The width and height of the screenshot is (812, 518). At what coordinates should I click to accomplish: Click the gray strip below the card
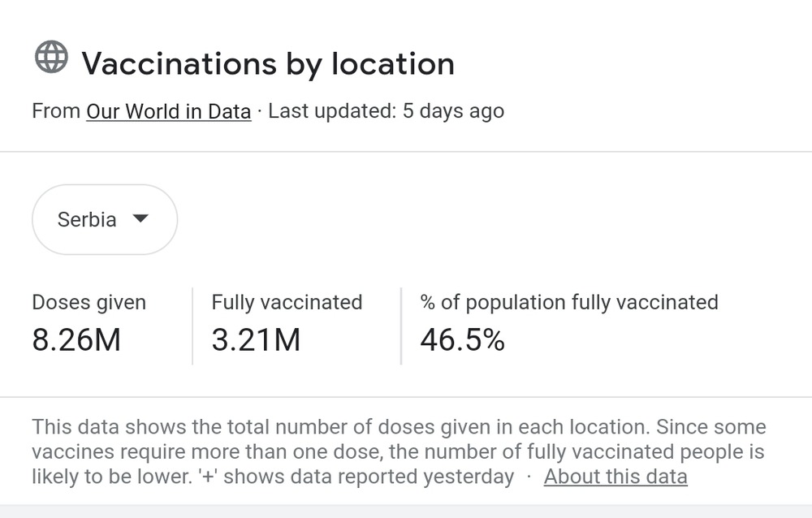pyautogui.click(x=406, y=511)
